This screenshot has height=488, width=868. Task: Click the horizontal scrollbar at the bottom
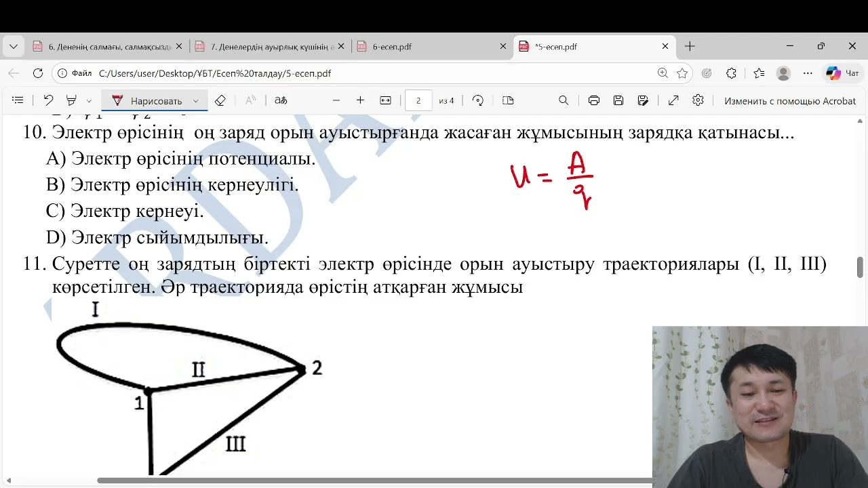[x=375, y=481]
